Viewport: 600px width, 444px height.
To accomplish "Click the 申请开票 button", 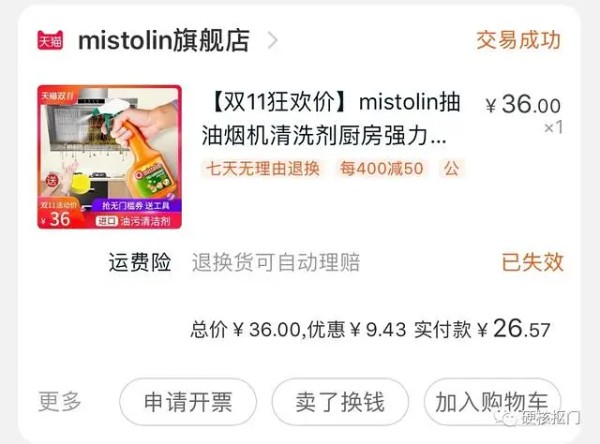I will pyautogui.click(x=188, y=402).
